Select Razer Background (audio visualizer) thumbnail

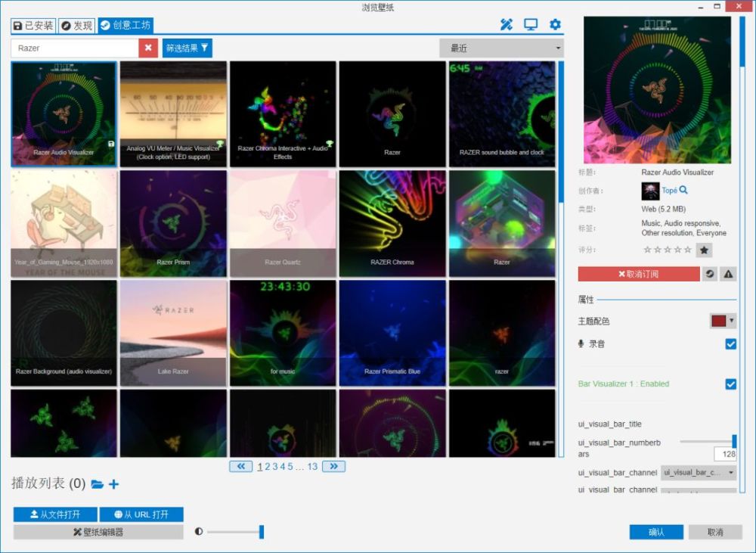pos(64,333)
